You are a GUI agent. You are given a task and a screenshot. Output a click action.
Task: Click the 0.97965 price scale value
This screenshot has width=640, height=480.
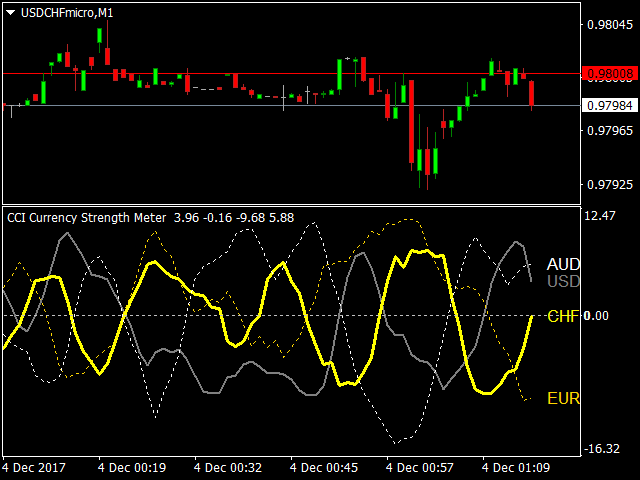[610, 131]
